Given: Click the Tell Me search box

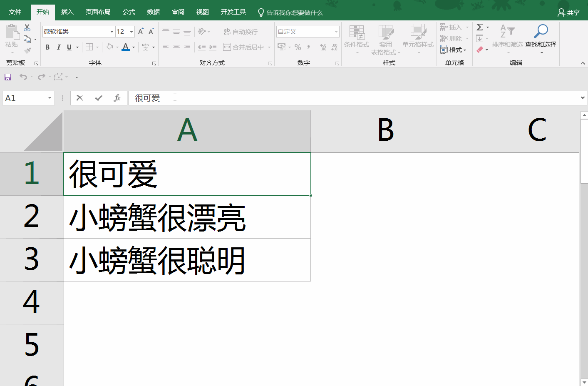Looking at the screenshot, I should click(290, 12).
